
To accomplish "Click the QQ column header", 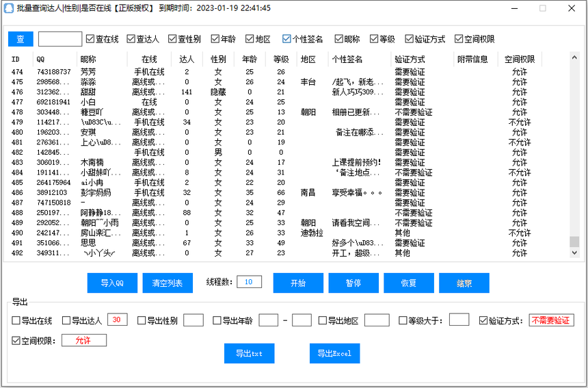I will click(x=55, y=60).
